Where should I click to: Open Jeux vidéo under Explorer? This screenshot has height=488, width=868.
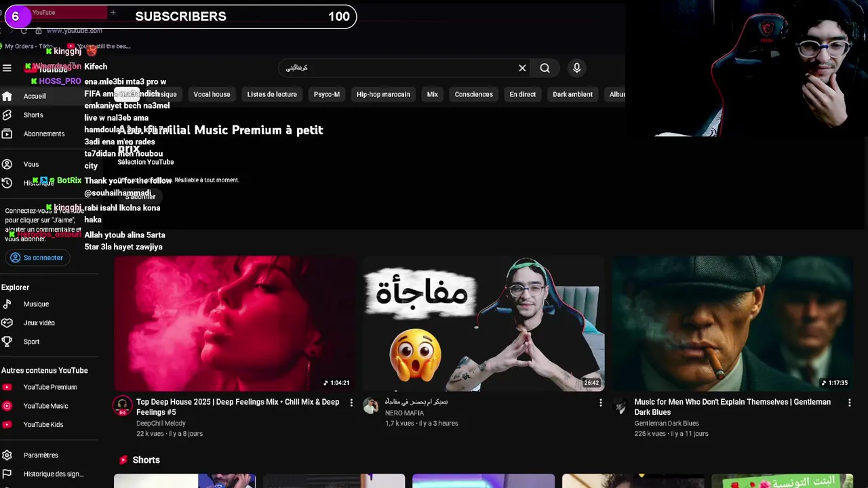tap(39, 323)
